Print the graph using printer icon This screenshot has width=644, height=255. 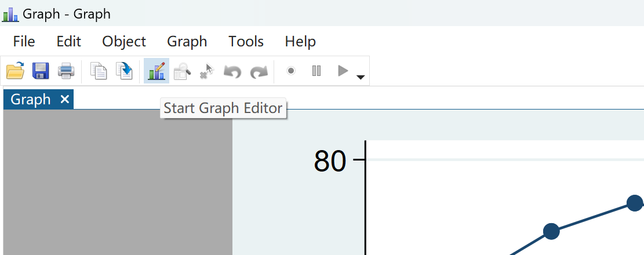(66, 71)
